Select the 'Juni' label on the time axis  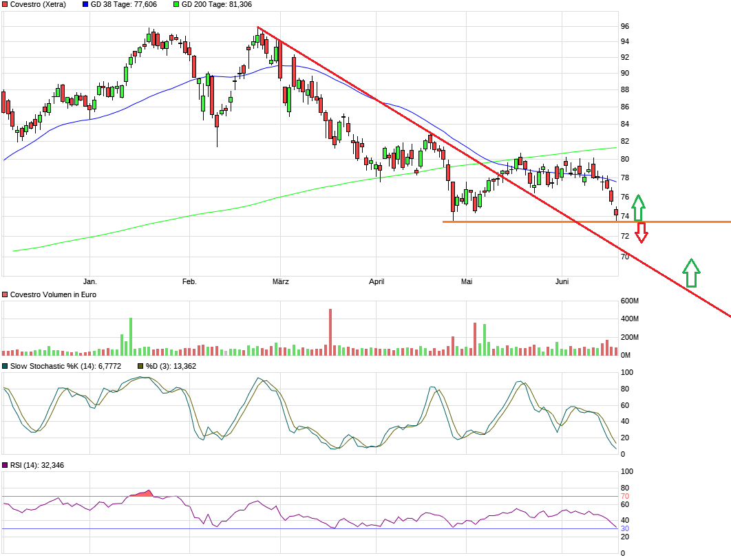tap(562, 281)
